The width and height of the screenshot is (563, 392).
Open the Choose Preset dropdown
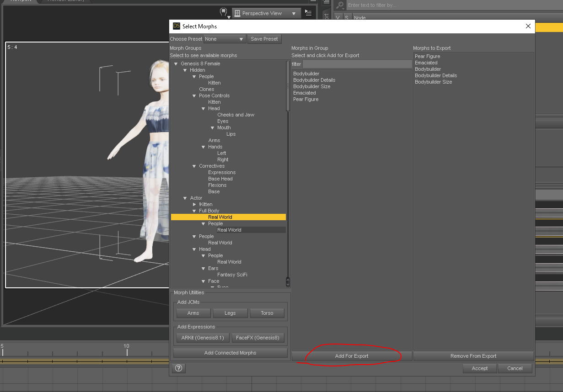pos(225,39)
